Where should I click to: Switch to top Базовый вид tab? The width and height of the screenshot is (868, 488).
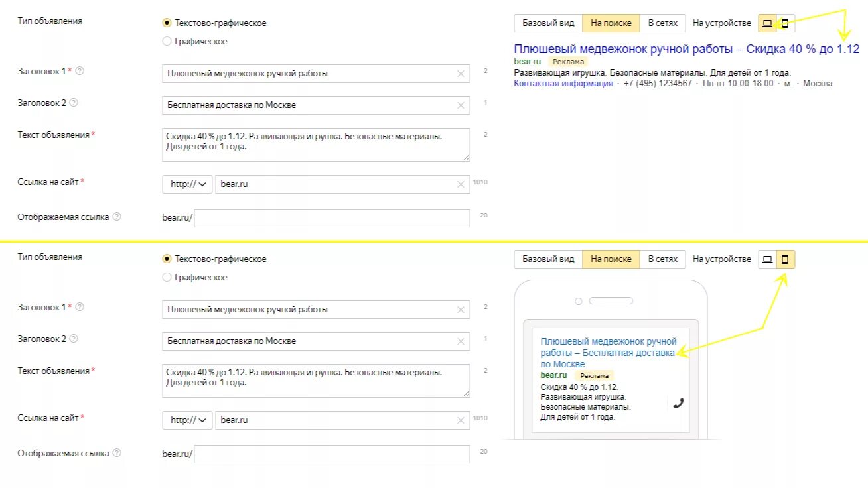[548, 23]
